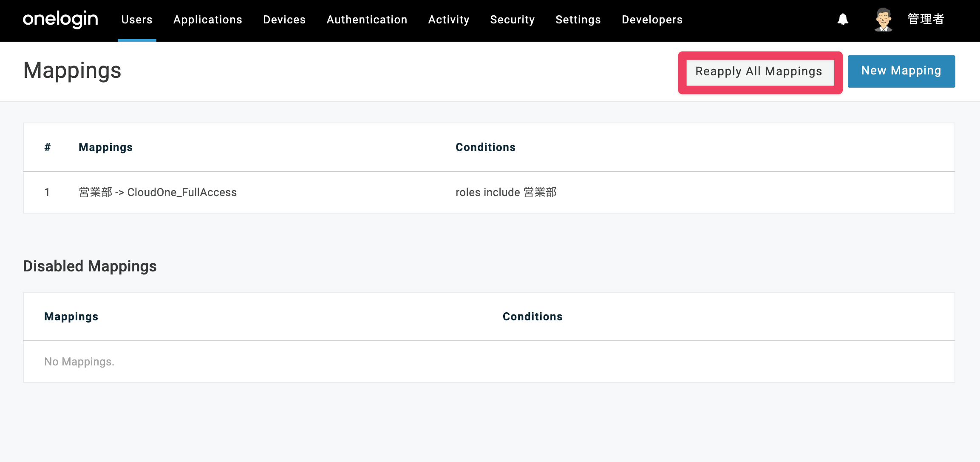Open the 営業部 -> CloudOne_FullAccess mapping
This screenshot has width=980, height=462.
(x=158, y=192)
